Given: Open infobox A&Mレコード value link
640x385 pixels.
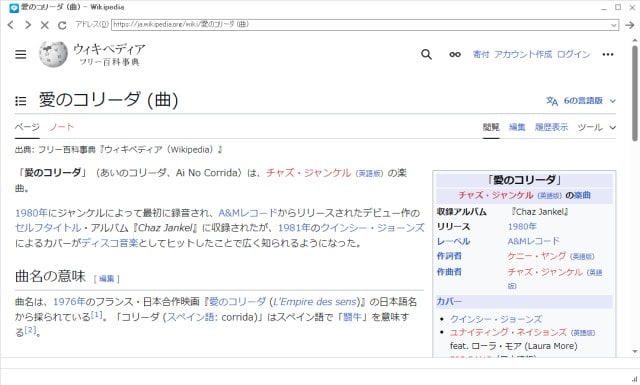Looking at the screenshot, I should click(x=533, y=241).
